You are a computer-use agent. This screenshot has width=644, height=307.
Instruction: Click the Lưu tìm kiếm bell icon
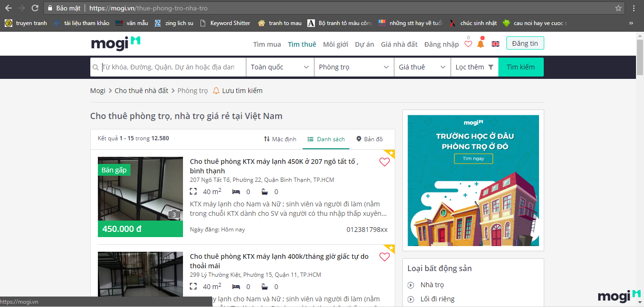point(216,91)
